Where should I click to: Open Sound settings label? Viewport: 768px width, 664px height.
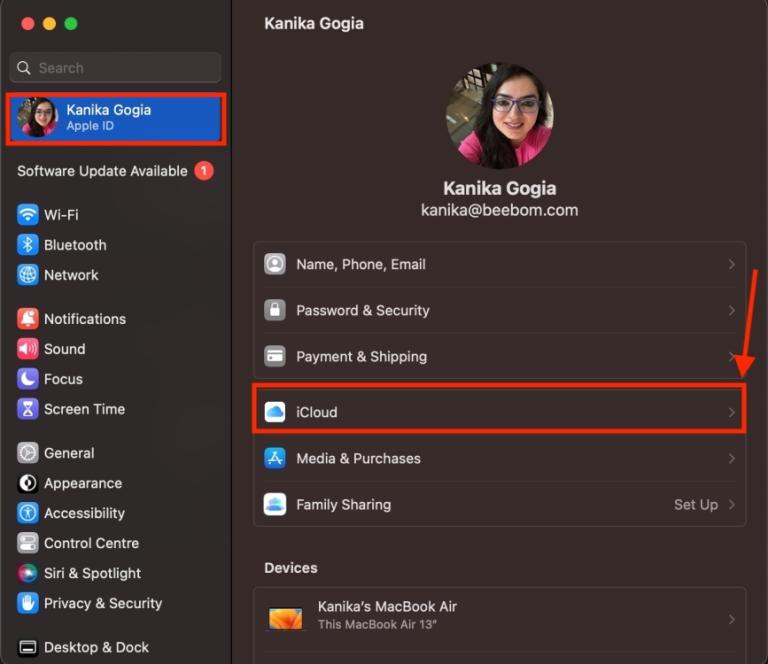tap(65, 349)
